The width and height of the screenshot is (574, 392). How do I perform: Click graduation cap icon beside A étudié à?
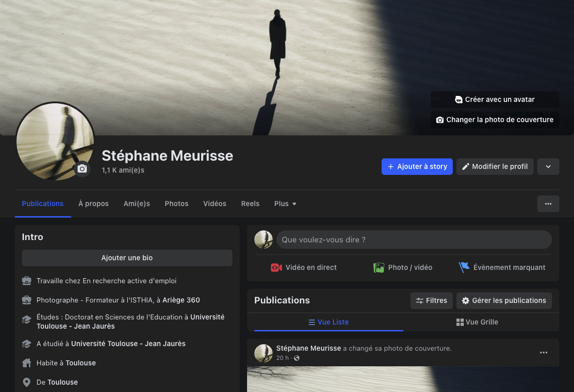pyautogui.click(x=27, y=344)
